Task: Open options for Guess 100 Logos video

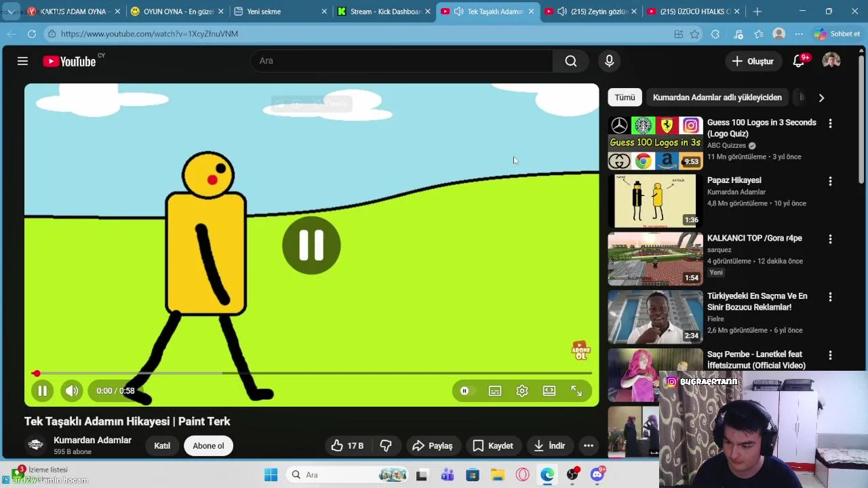Action: coord(830,123)
